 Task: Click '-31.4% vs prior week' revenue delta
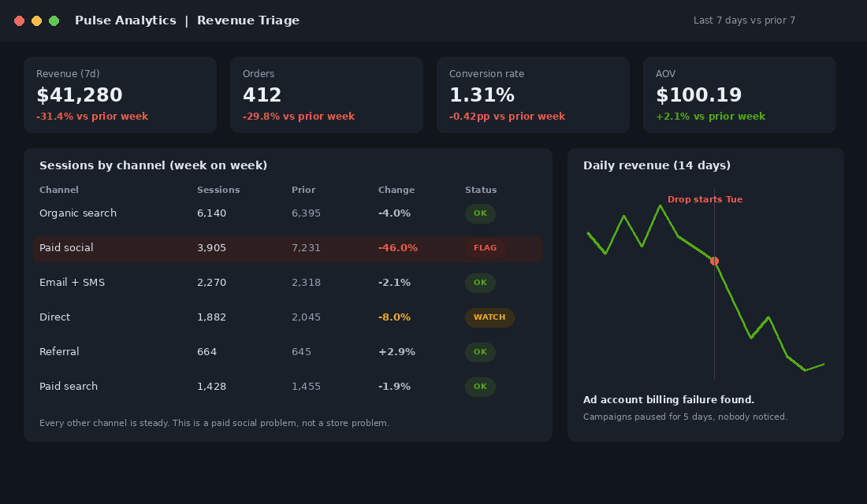coord(92,117)
